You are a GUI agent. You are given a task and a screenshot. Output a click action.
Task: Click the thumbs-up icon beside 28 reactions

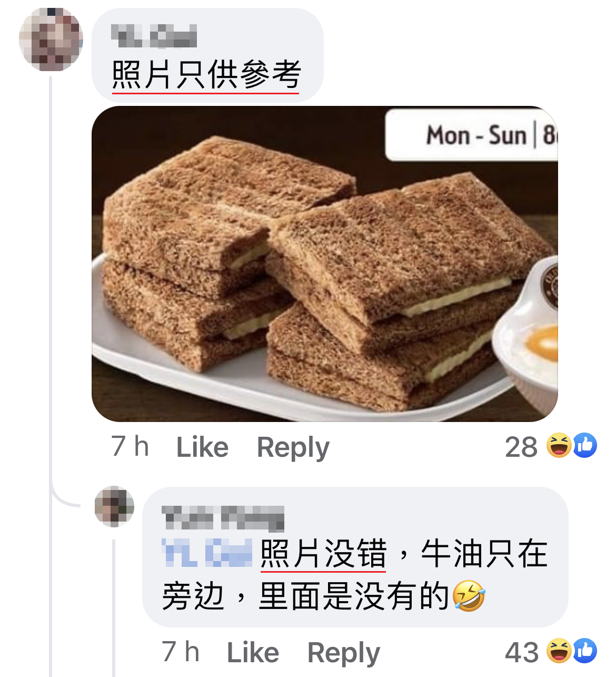point(584,446)
